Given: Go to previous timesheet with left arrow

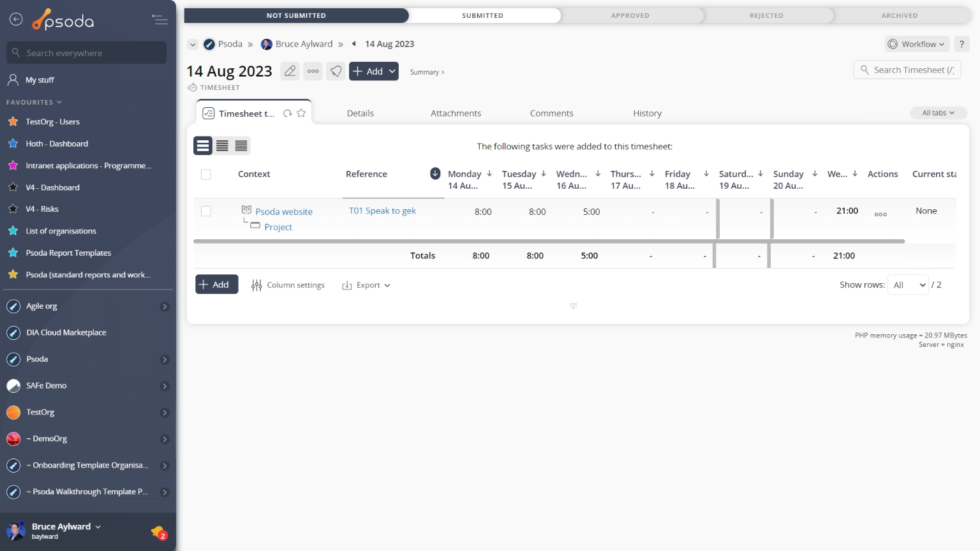Looking at the screenshot, I should pos(353,44).
